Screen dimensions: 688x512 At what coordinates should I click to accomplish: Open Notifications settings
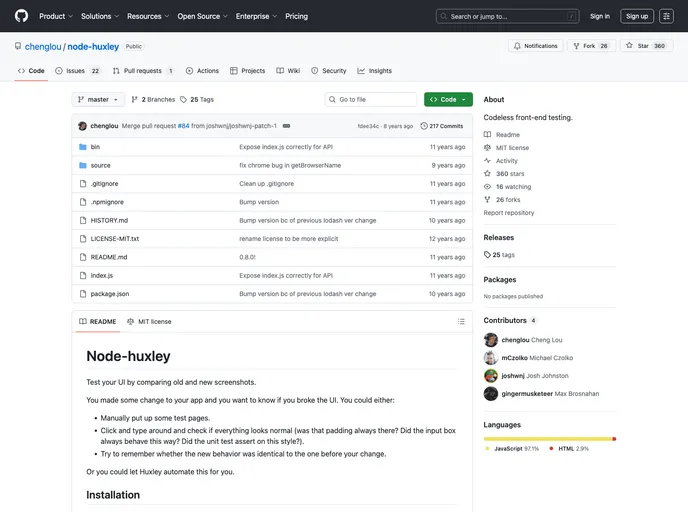(x=535, y=46)
